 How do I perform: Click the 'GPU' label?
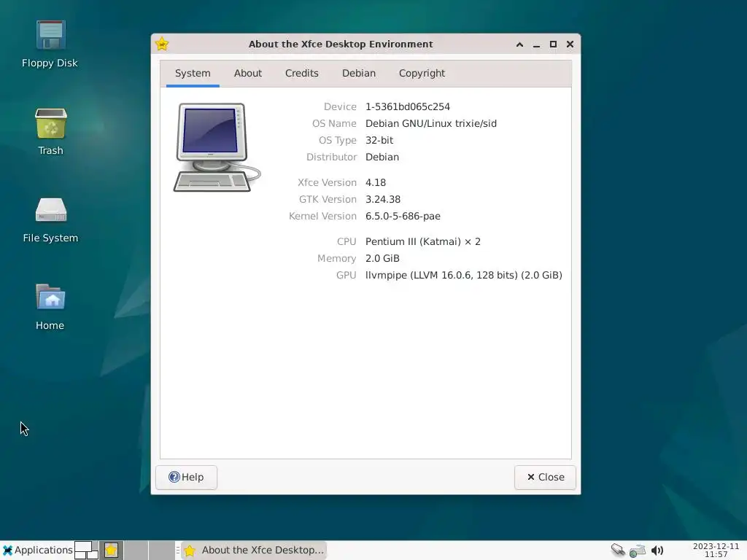click(x=346, y=275)
